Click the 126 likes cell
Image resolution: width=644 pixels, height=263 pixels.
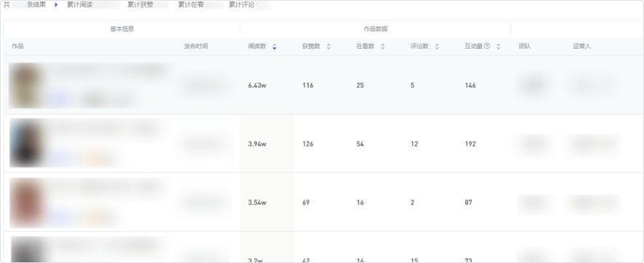[x=307, y=144]
